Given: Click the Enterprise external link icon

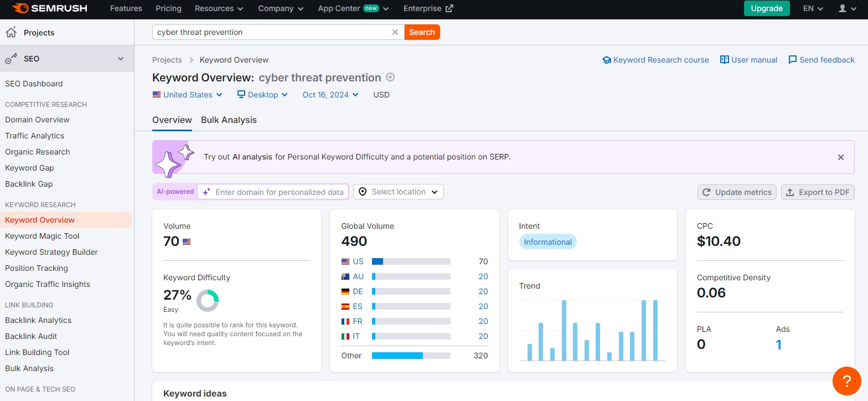Looking at the screenshot, I should click(x=449, y=8).
